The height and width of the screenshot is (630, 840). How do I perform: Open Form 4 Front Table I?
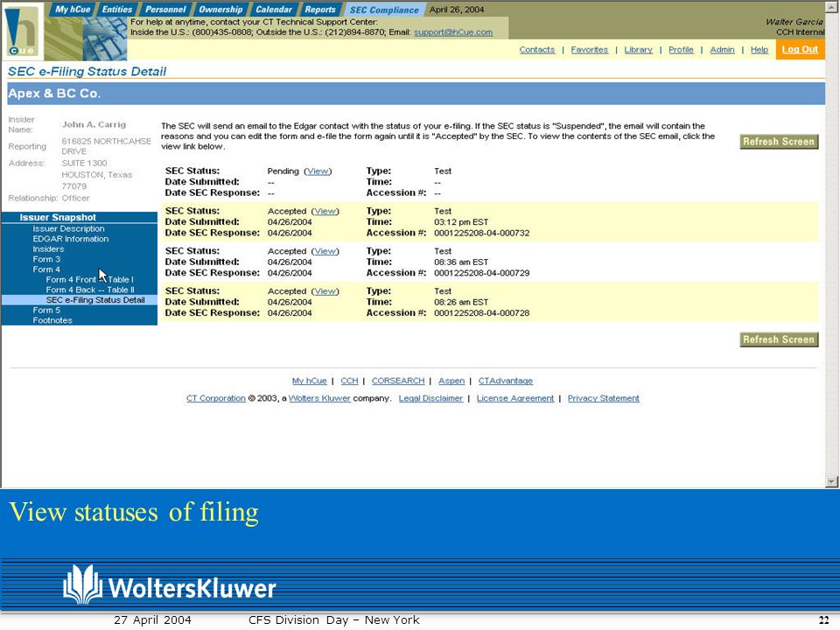point(89,280)
